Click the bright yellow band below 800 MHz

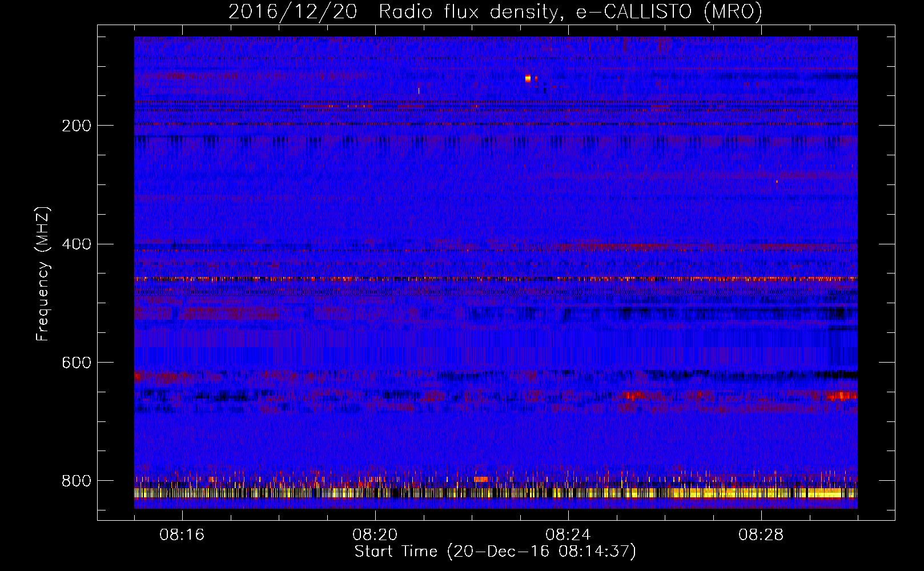[496, 493]
